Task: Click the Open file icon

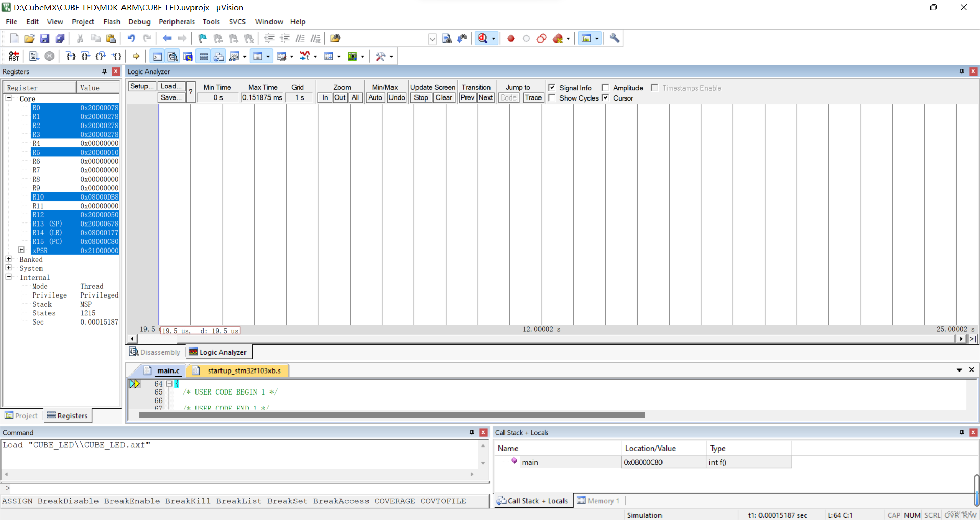Action: [30, 38]
